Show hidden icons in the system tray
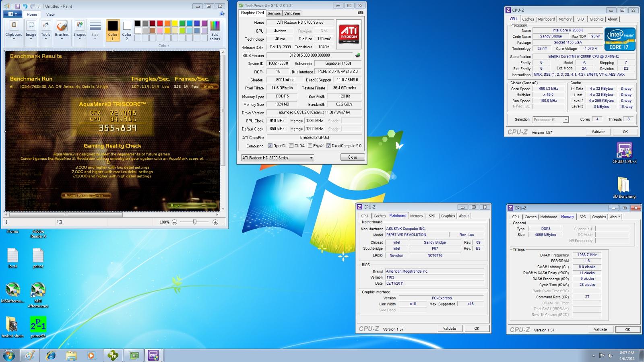Image resolution: width=644 pixels, height=362 pixels. click(x=594, y=356)
